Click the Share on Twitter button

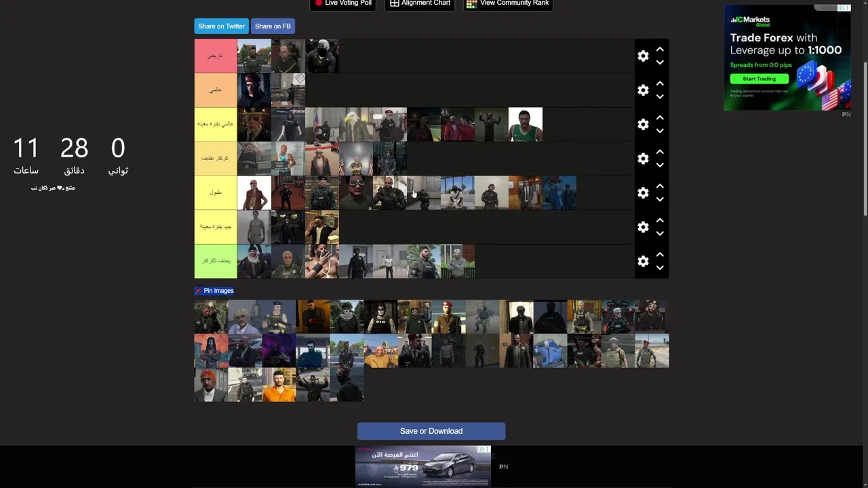pyautogui.click(x=221, y=26)
